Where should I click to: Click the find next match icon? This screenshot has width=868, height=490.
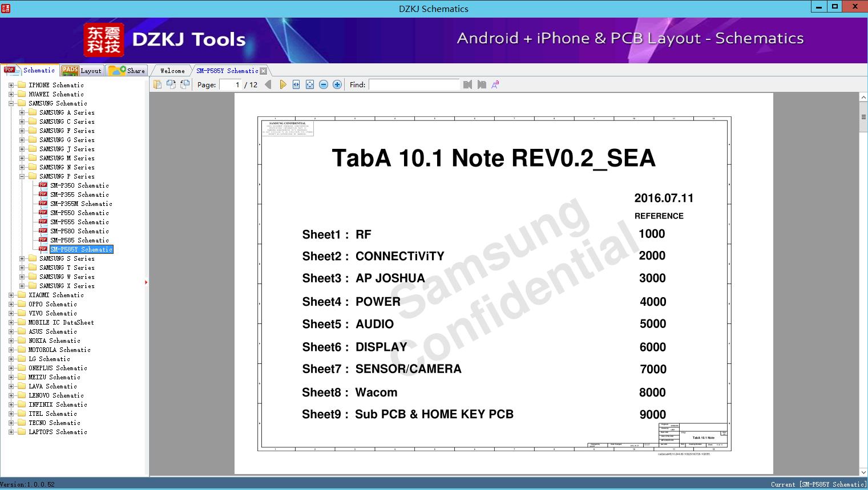coord(482,84)
